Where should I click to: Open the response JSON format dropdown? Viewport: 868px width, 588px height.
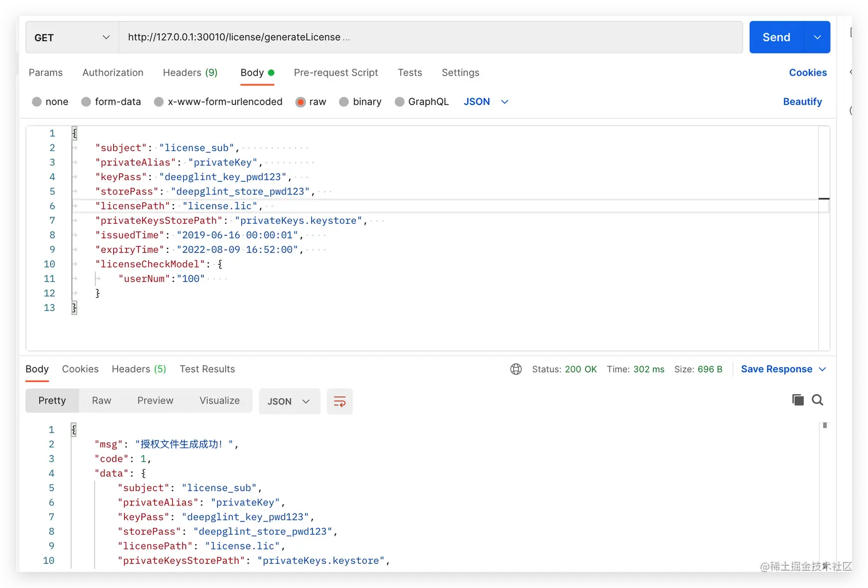289,402
